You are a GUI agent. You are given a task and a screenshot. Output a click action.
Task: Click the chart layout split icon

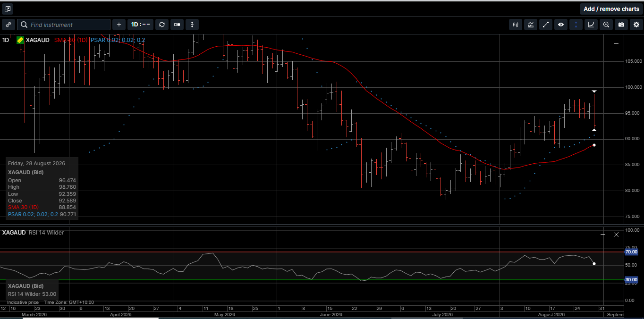click(x=177, y=25)
